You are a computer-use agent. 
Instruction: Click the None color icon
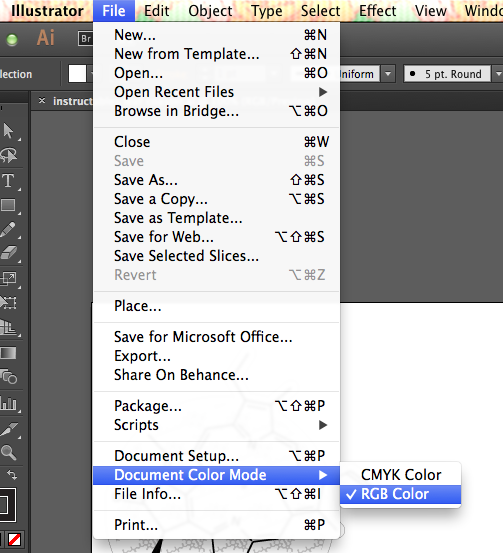click(14, 540)
